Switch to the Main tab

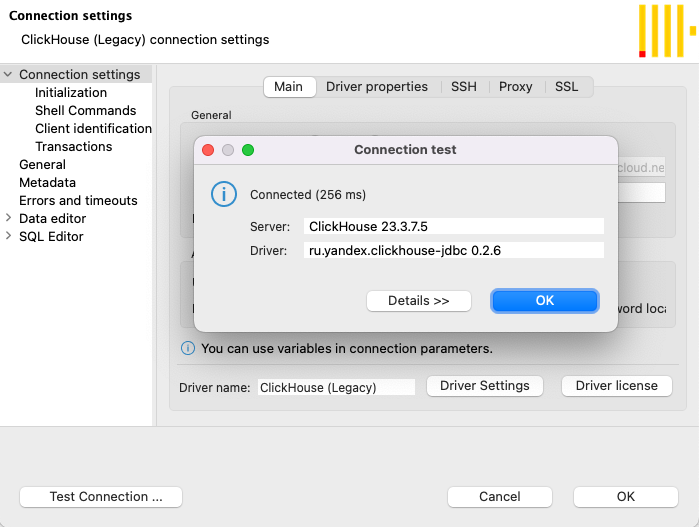pos(290,86)
